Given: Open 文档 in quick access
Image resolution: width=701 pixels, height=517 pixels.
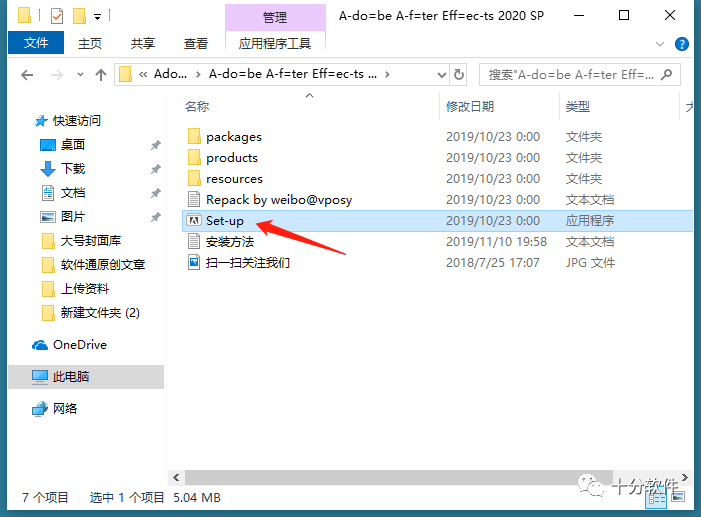Looking at the screenshot, I should coord(73,193).
